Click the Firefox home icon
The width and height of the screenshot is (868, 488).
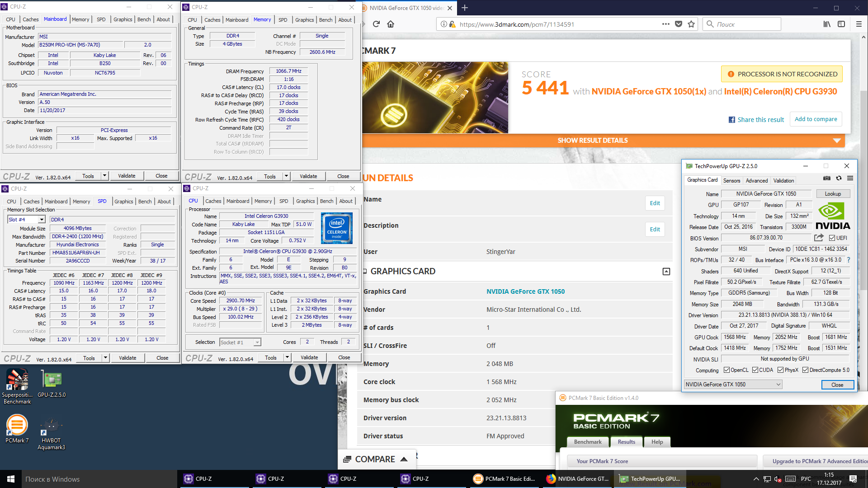pyautogui.click(x=391, y=24)
